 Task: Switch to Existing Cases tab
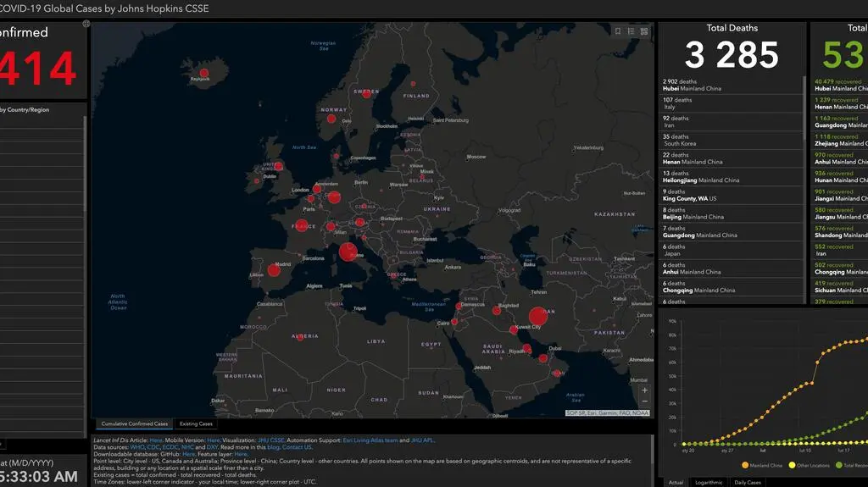tap(196, 424)
